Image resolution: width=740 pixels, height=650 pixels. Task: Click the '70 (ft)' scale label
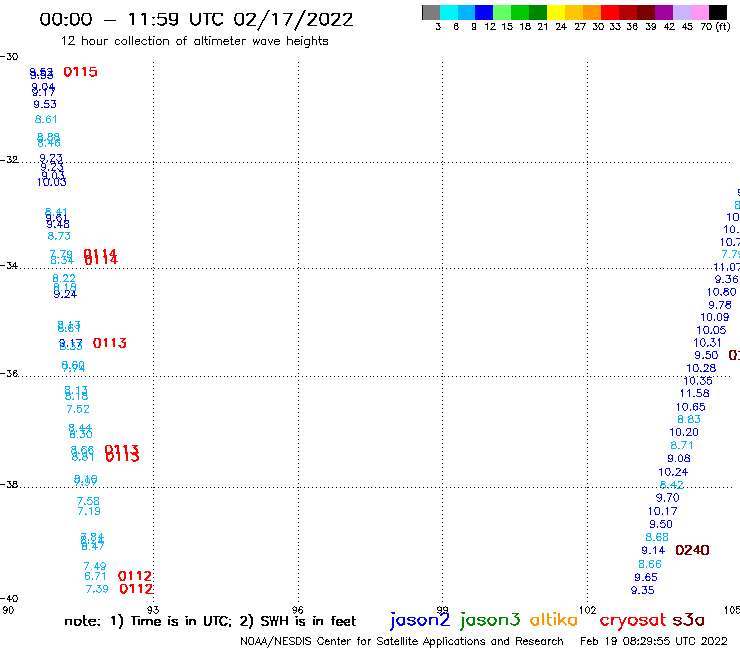(x=715, y=27)
